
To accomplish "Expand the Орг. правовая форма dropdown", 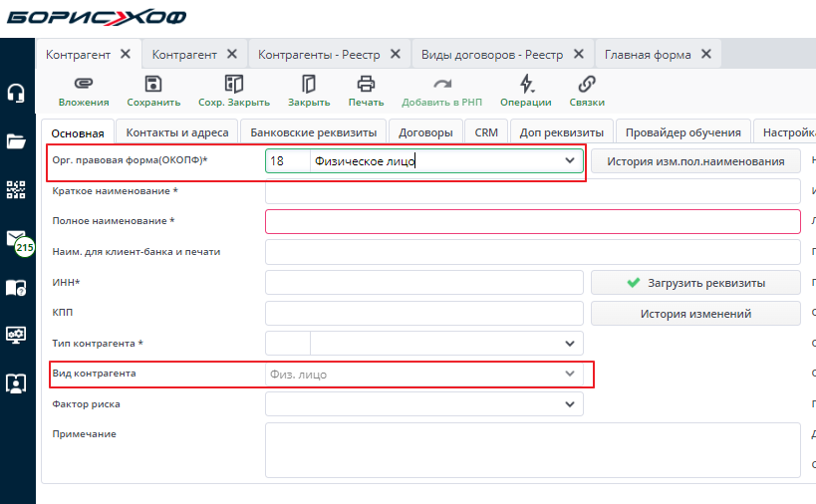I will click(570, 160).
